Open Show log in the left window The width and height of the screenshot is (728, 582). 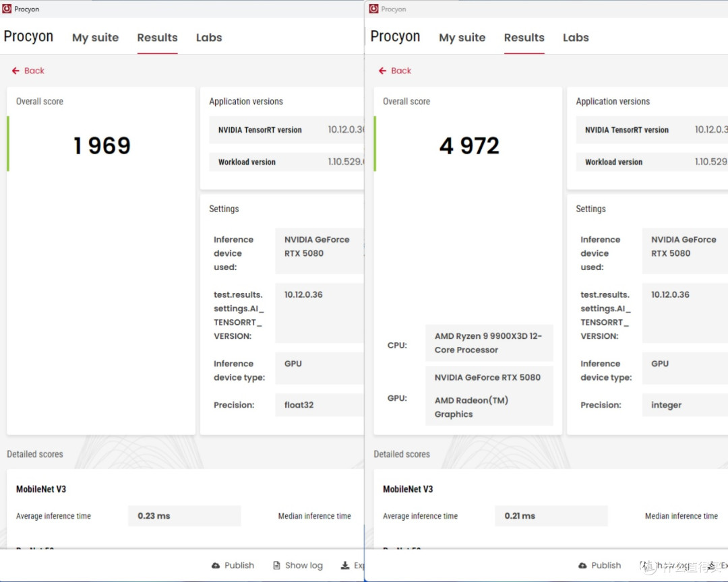(298, 565)
